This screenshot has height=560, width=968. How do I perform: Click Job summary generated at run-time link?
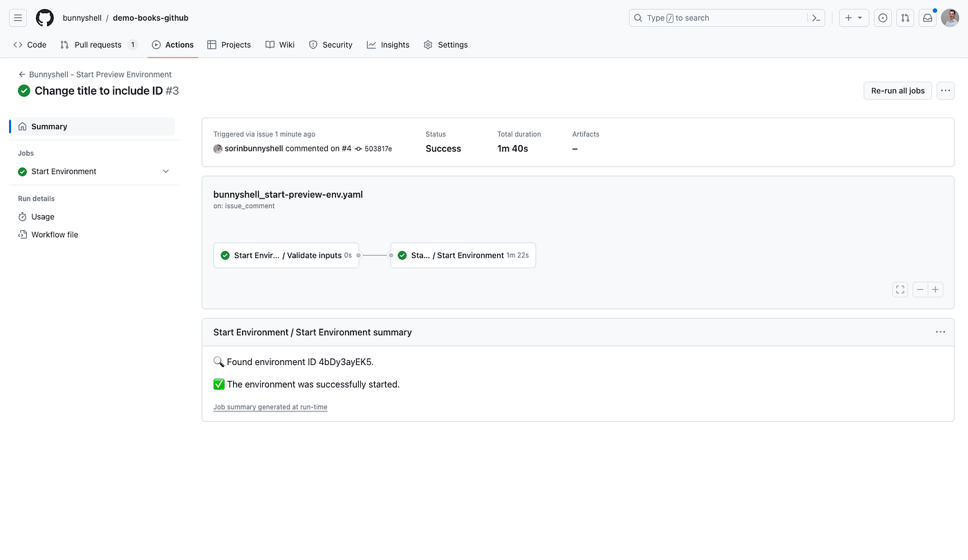(270, 407)
